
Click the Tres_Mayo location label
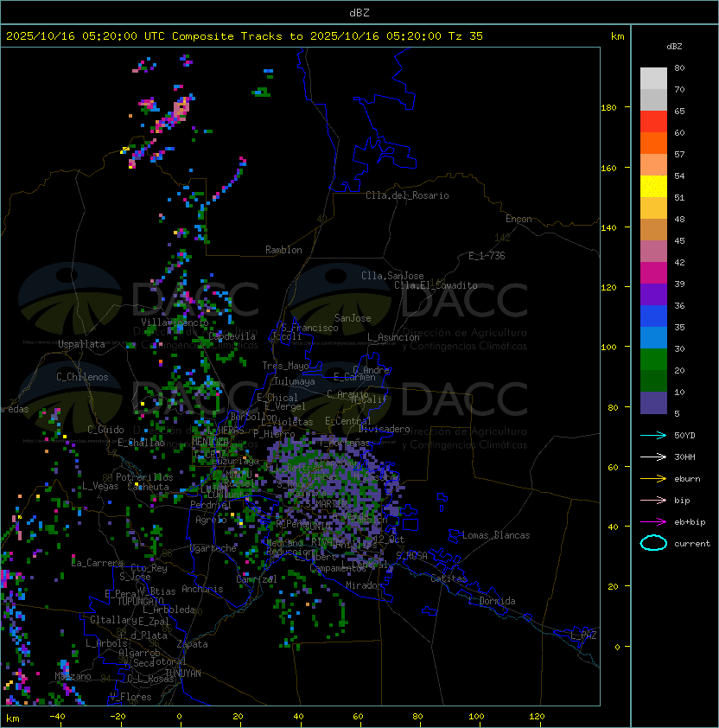[285, 366]
